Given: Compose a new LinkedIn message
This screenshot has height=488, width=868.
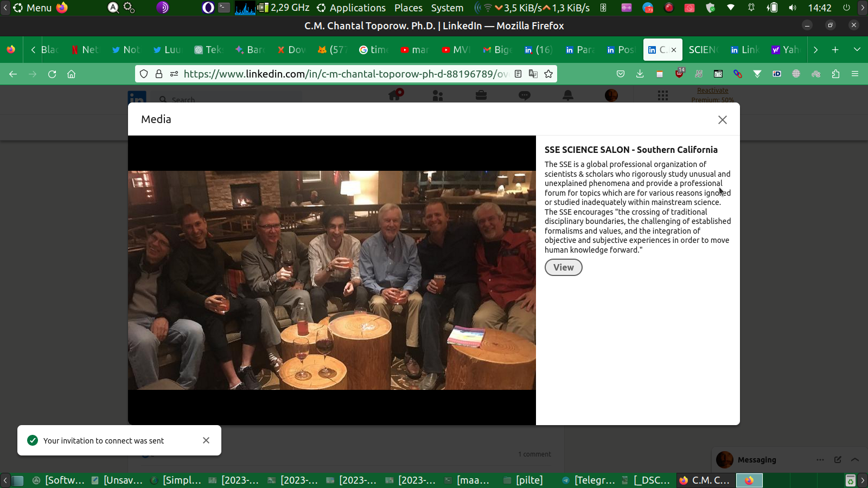Looking at the screenshot, I should (838, 460).
